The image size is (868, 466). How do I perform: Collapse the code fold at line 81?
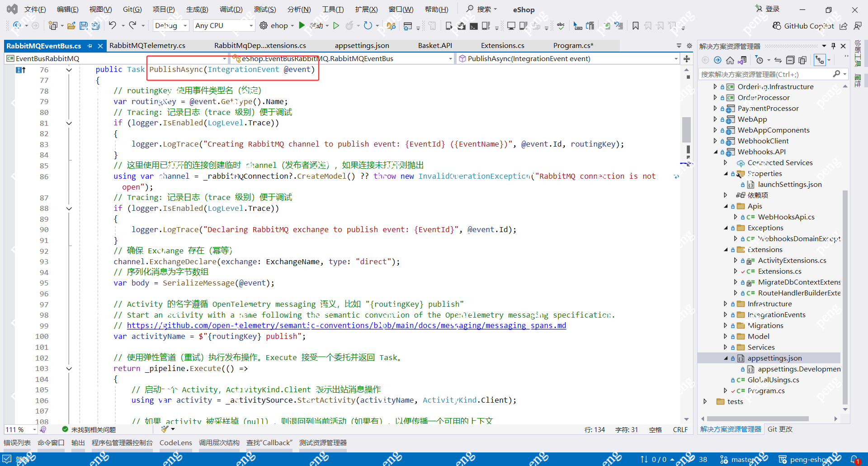69,123
